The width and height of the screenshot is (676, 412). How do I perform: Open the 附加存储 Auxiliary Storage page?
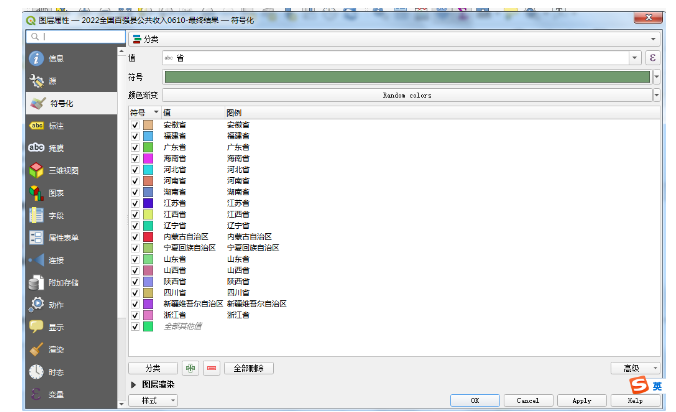(x=71, y=283)
